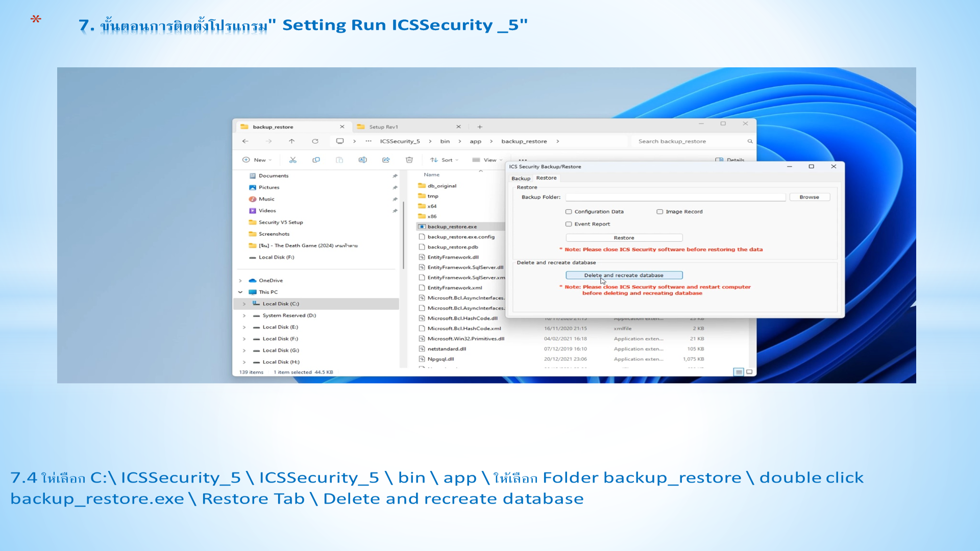Tick the Image Record checkbox
The image size is (980, 551).
point(659,212)
